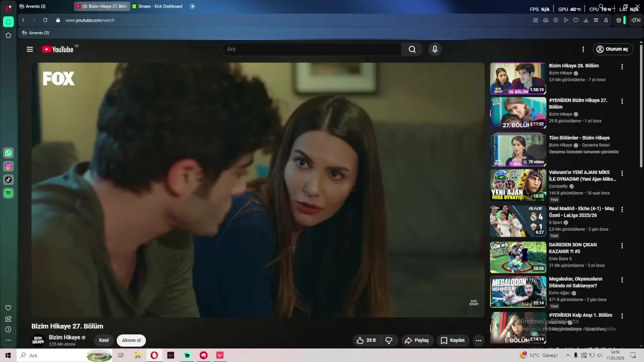
Task: Open more actions ellipsis below the video
Action: click(x=478, y=340)
